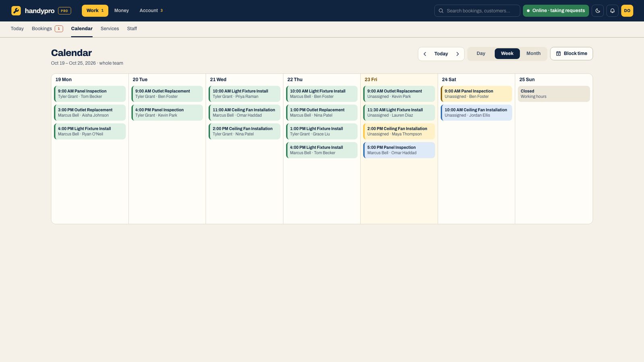The height and width of the screenshot is (362, 644).
Task: Go to the Today tab
Action: click(17, 29)
